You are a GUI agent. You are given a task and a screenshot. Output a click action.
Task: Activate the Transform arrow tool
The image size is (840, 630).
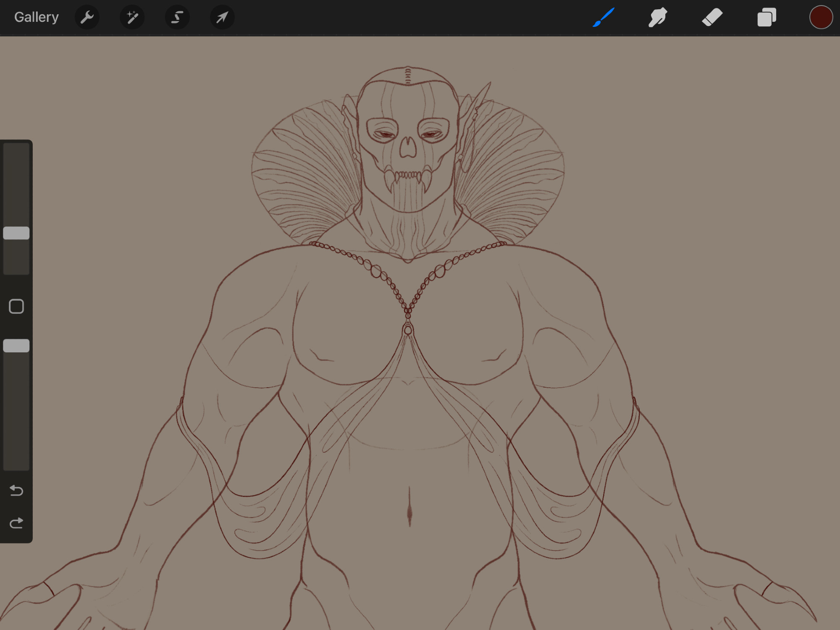[x=222, y=17]
